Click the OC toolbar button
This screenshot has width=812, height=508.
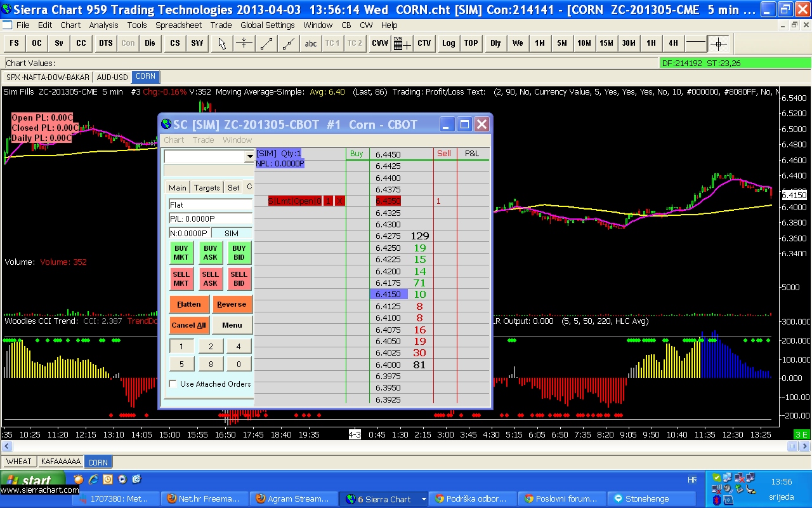37,43
